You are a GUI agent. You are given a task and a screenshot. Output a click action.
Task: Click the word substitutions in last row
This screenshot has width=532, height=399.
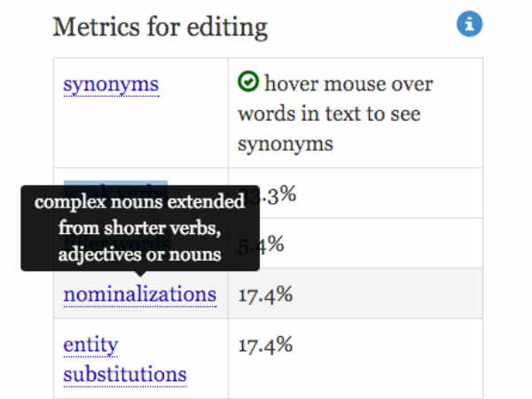[x=125, y=374]
